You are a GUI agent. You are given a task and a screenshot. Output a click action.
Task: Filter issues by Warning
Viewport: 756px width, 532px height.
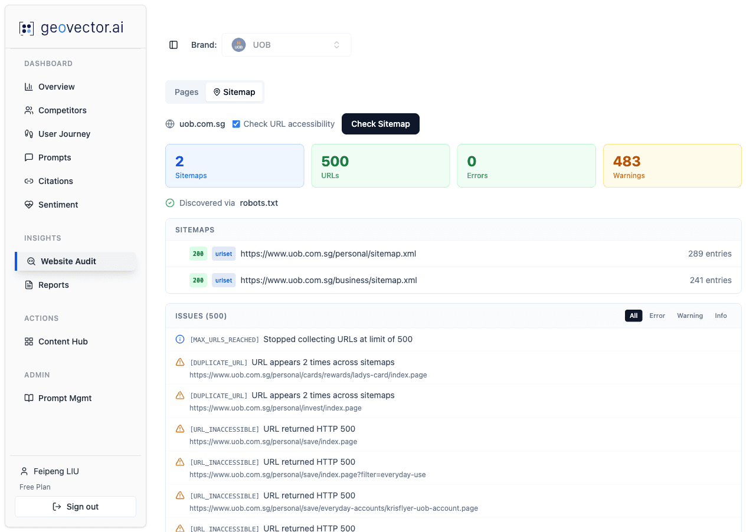(689, 316)
